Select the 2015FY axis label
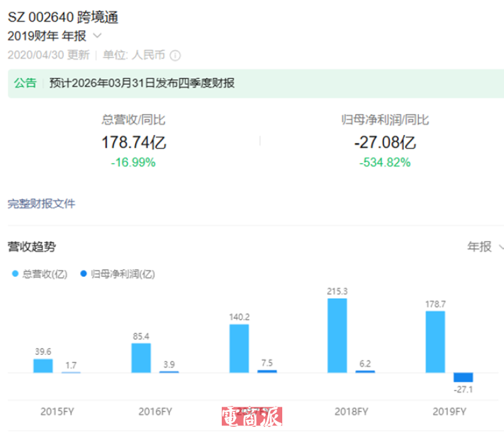Viewport: 504px width, 440px height. click(58, 411)
